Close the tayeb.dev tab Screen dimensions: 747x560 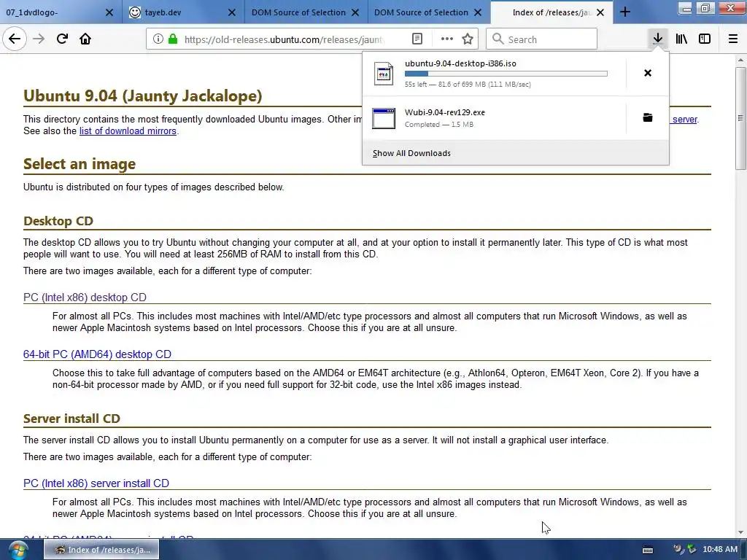(x=231, y=12)
